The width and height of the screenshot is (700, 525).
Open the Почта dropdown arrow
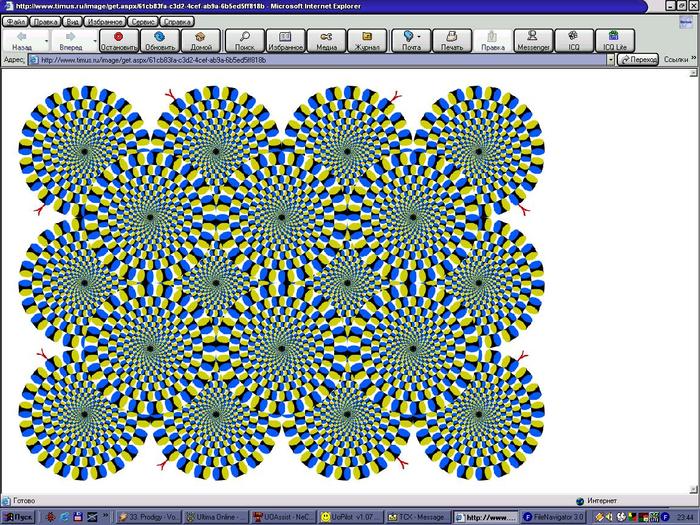(420, 38)
